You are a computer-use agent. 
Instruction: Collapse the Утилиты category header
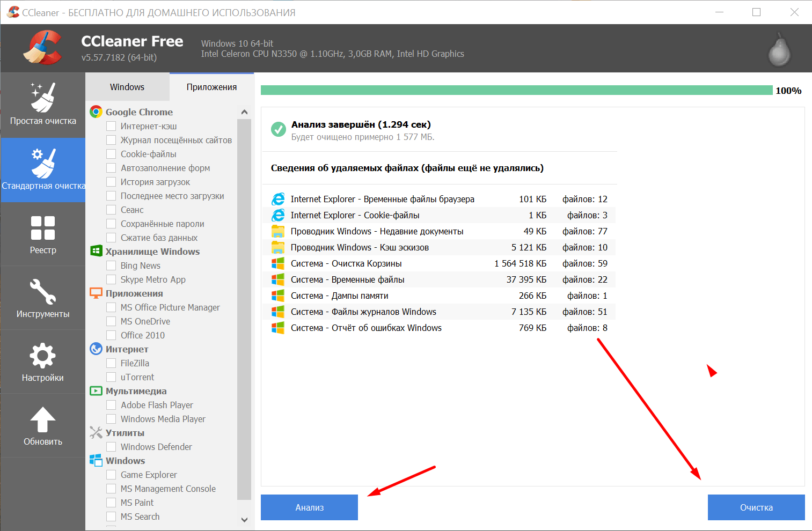125,433
